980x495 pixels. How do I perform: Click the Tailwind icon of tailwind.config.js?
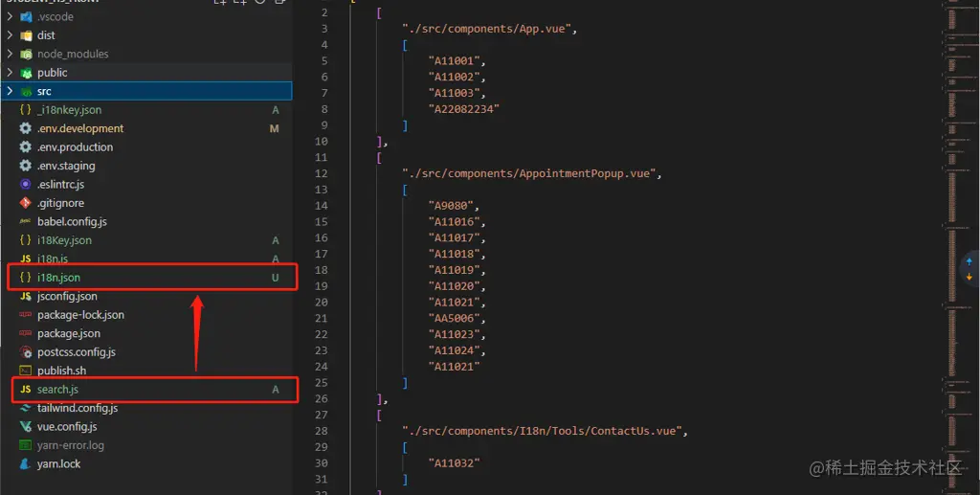tap(26, 408)
